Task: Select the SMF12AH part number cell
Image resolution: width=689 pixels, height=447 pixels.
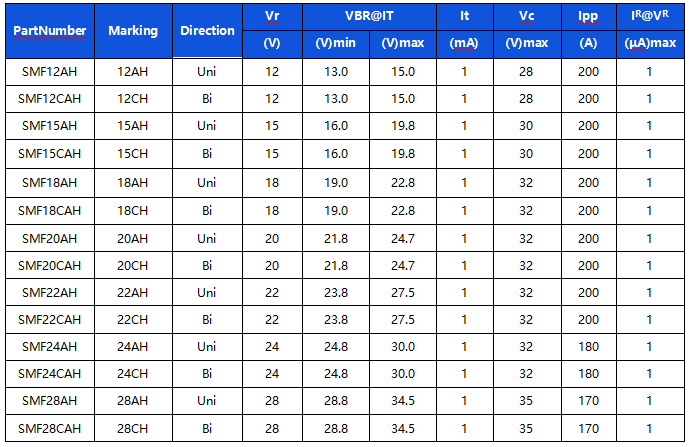Action: point(49,71)
